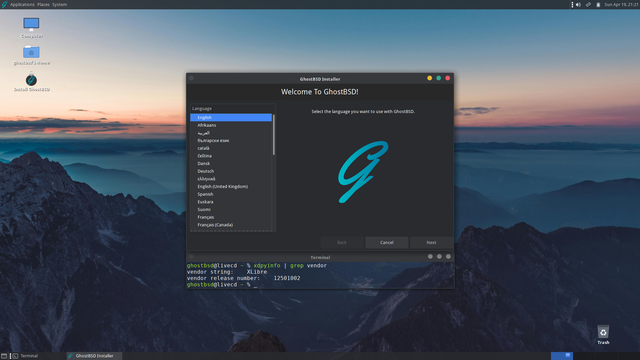
Task: Click the network connection tray icon
Action: click(x=588, y=4)
